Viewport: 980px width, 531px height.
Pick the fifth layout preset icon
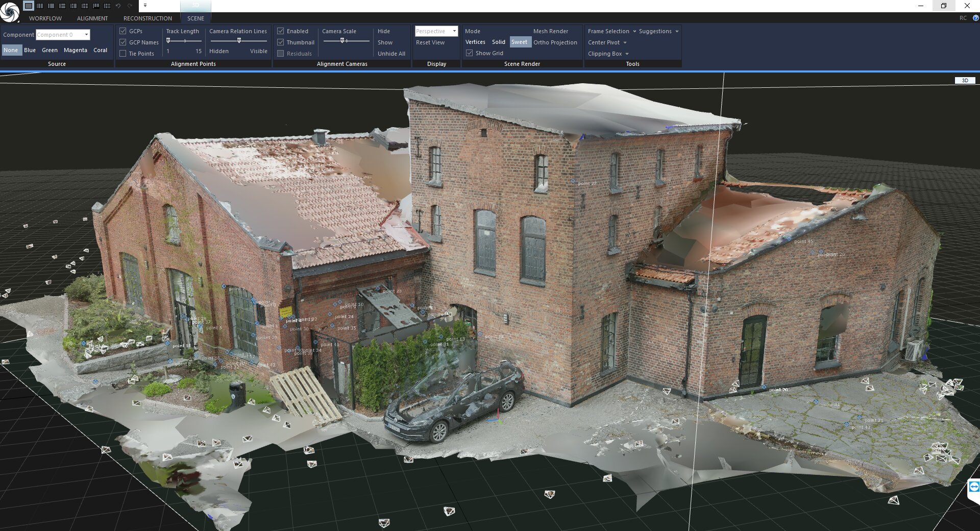73,6
